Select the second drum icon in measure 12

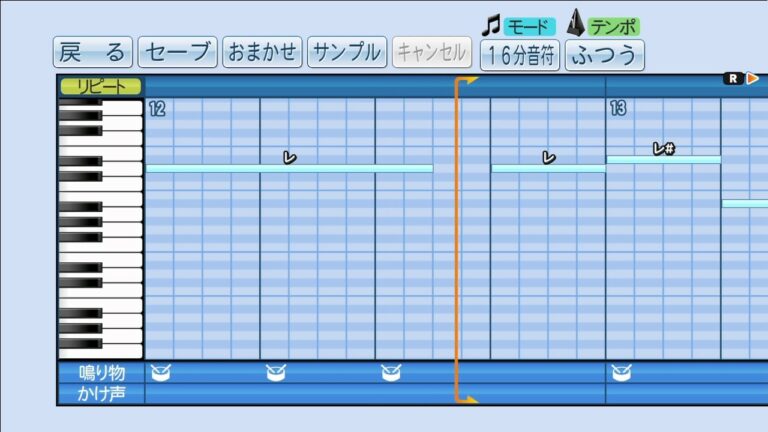coord(276,373)
